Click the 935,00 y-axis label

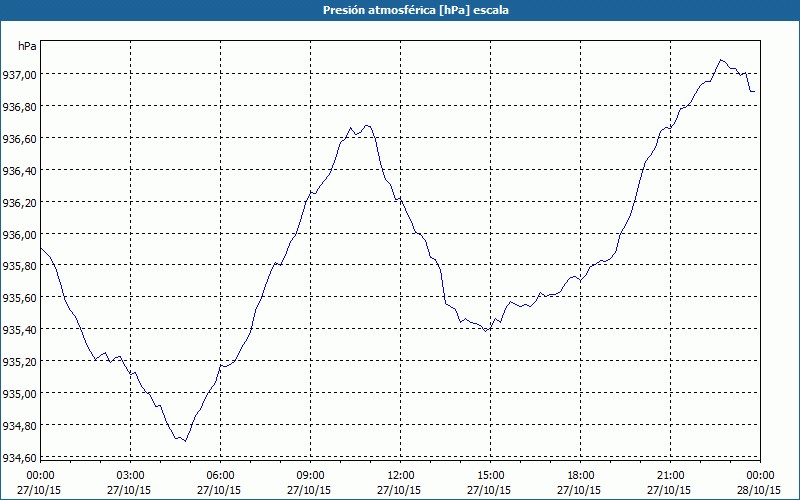click(19, 394)
